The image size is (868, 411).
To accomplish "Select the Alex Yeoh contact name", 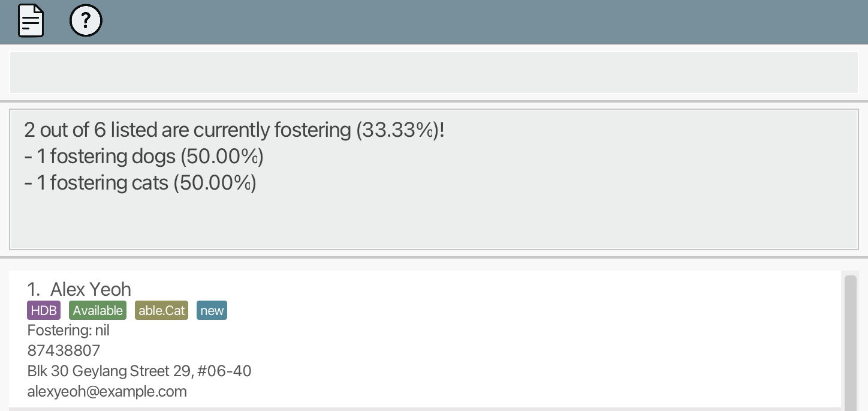I will tap(91, 289).
